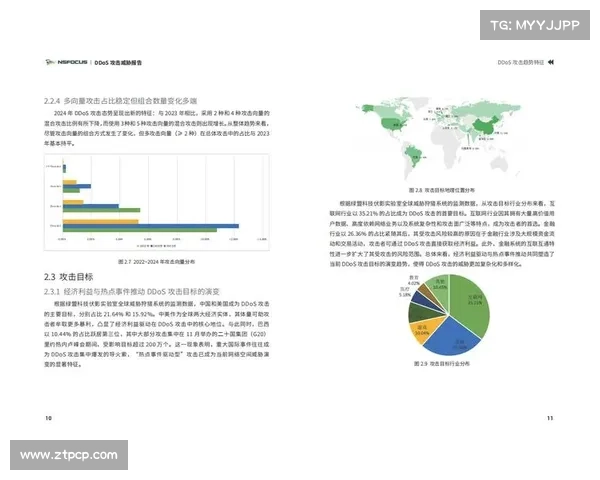Select heading 2.3.1 经济利益与热点事件推动 DDoS 攻击目标的演变
This screenshot has height=480, width=600.
132,292
